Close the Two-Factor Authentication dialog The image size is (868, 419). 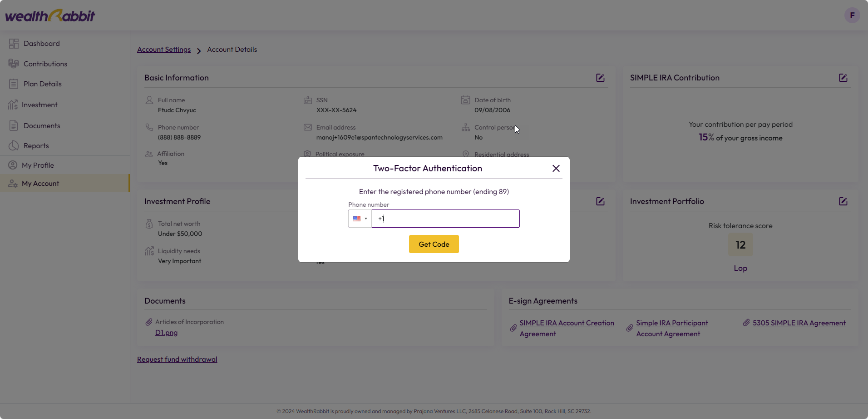556,168
